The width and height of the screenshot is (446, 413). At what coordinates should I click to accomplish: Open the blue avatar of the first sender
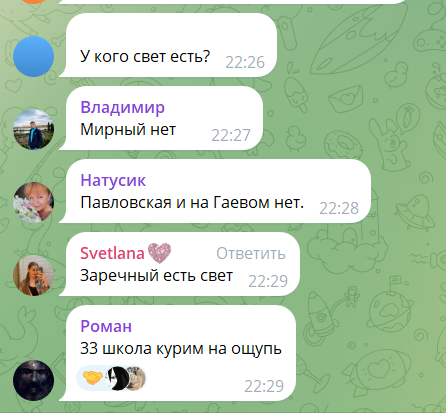[x=33, y=57]
